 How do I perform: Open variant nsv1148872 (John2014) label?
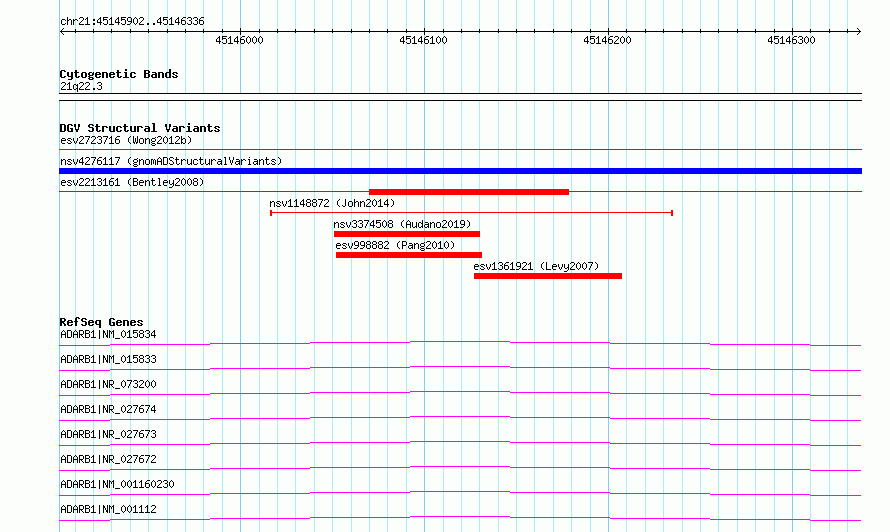[x=332, y=203]
